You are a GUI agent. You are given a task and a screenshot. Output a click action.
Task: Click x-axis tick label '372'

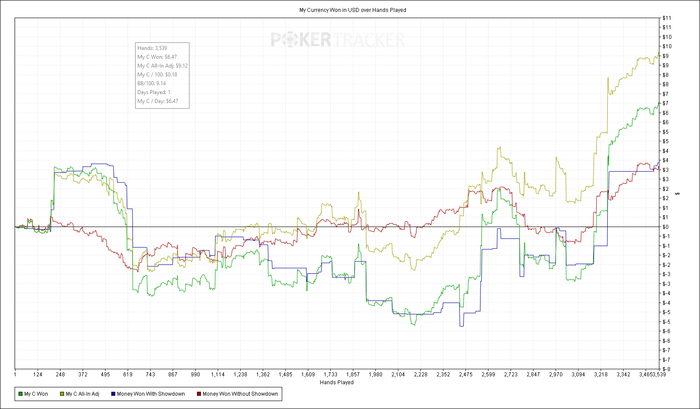pyautogui.click(x=83, y=375)
